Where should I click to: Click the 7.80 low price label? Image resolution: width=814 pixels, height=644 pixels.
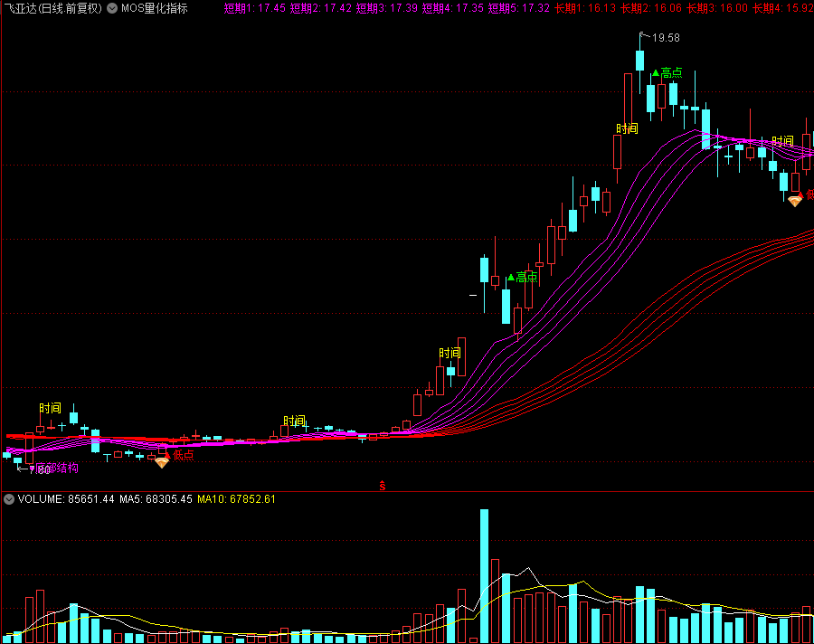click(40, 470)
